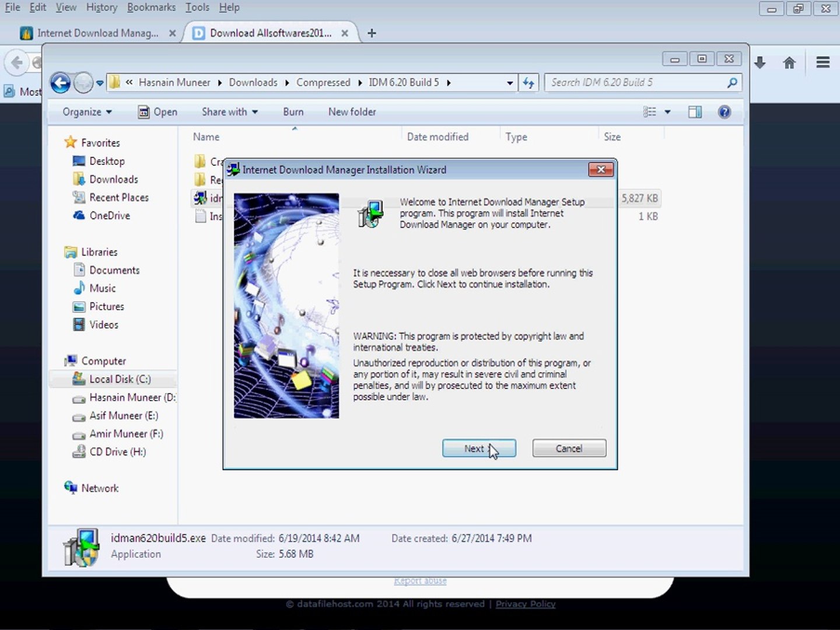The height and width of the screenshot is (630, 840).
Task: Open the browser Edit menu
Action: (38, 7)
